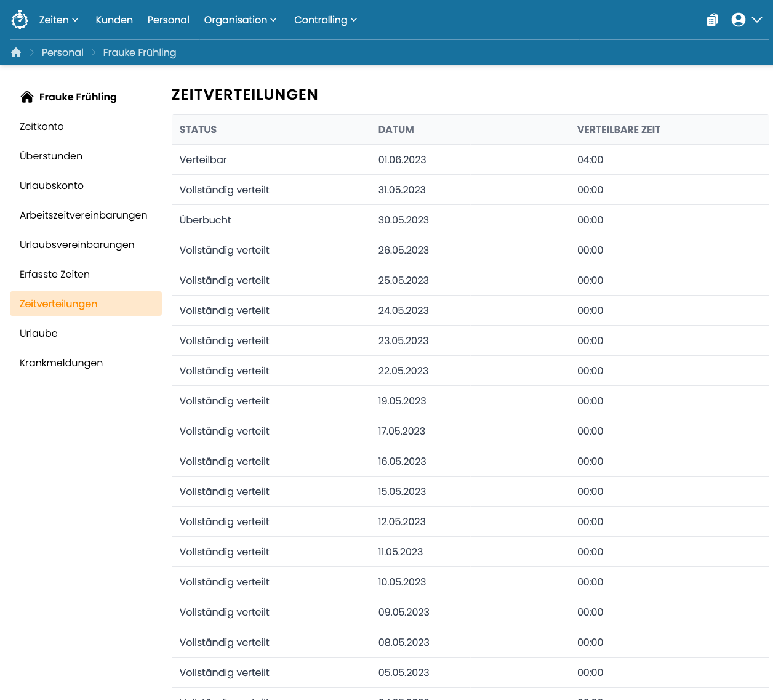This screenshot has width=773, height=700.
Task: Go to Erfasste Zeiten in the sidebar
Action: (55, 274)
